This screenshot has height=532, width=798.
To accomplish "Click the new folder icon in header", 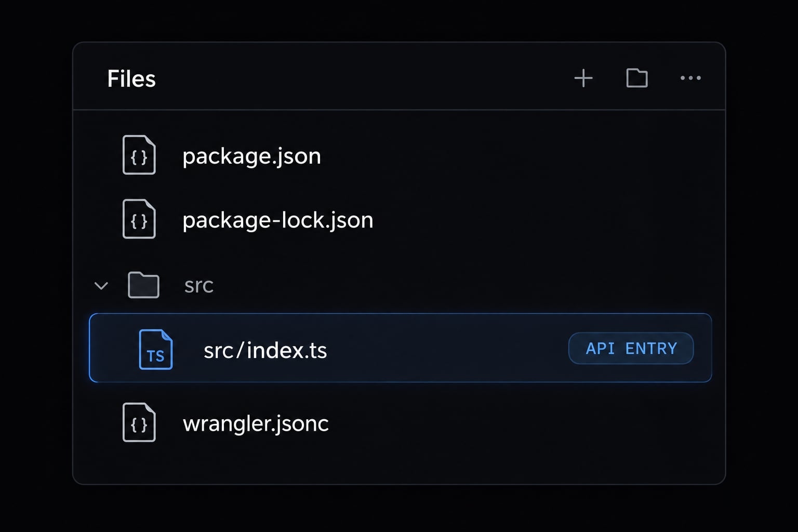I will (x=637, y=78).
